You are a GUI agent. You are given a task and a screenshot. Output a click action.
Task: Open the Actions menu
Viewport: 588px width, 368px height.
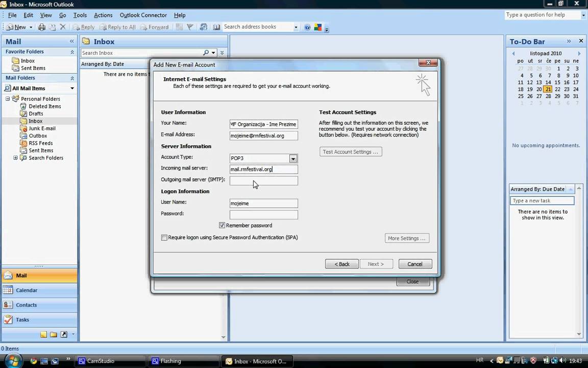point(103,15)
